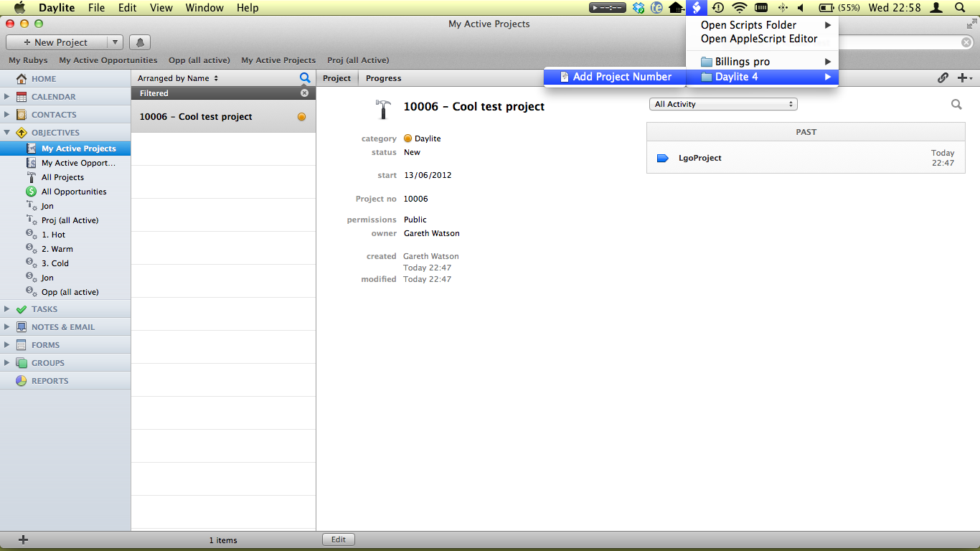This screenshot has width=980, height=551.
Task: Click the Notes & Email icon
Action: (22, 327)
